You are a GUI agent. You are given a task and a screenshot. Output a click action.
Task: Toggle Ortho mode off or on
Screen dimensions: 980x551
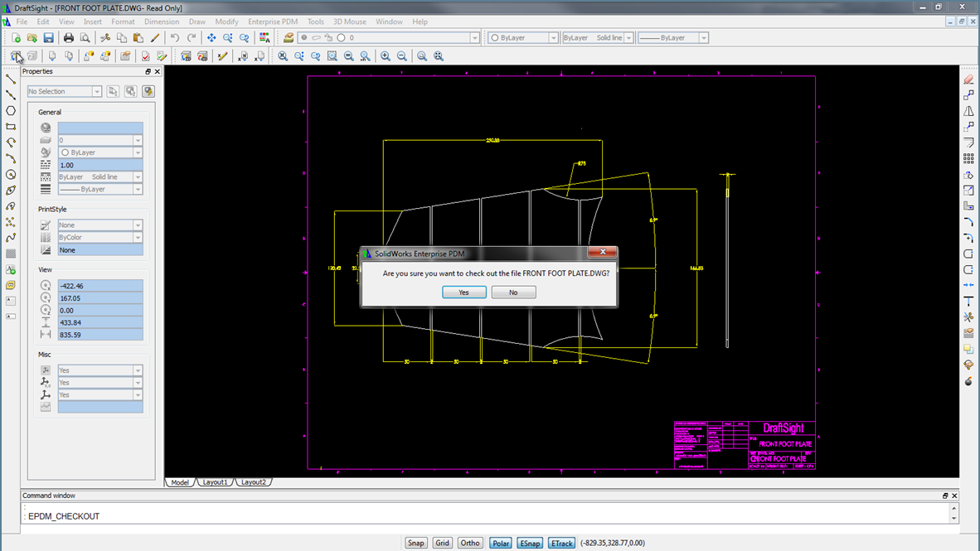click(x=469, y=544)
